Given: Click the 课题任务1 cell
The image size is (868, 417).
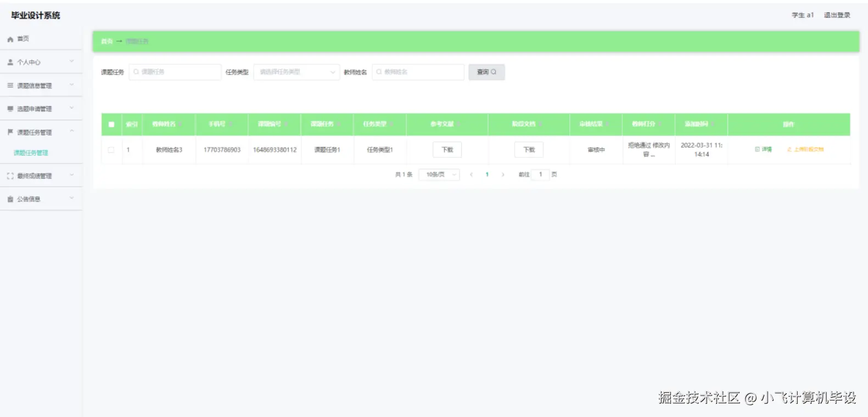Looking at the screenshot, I should click(327, 150).
